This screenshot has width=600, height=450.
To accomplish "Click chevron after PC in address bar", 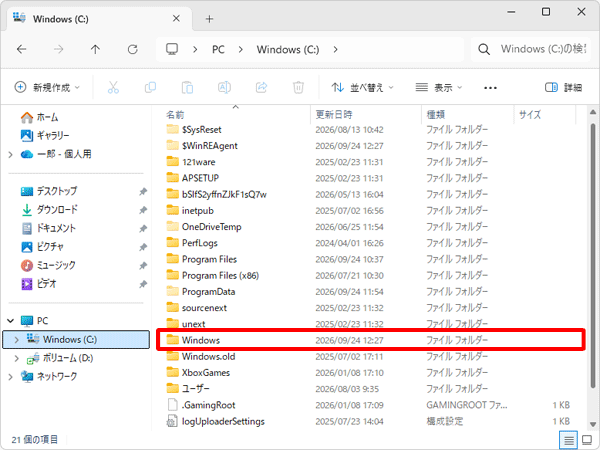I will 241,49.
